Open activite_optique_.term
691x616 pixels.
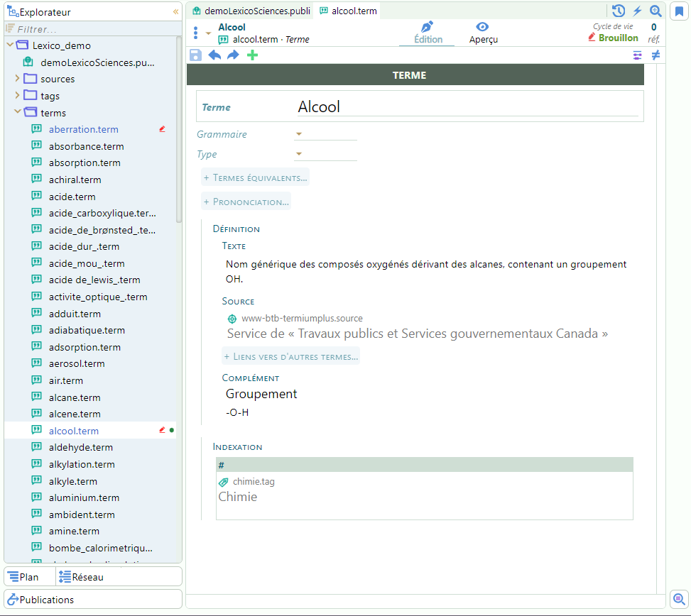(98, 297)
